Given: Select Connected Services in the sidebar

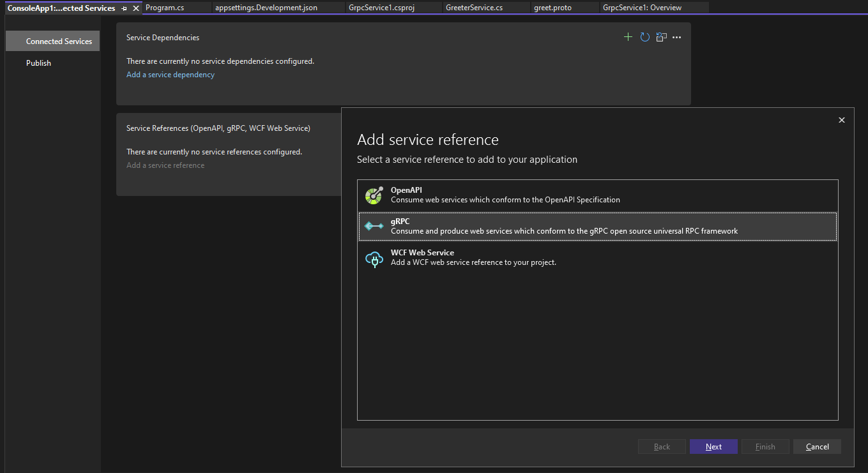Looking at the screenshot, I should (53, 41).
